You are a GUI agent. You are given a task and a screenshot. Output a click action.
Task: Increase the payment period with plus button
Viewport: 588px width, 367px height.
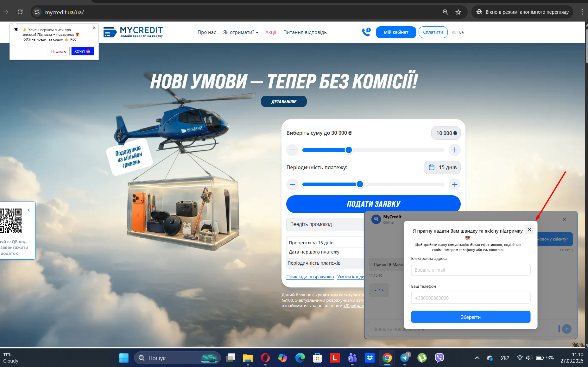coord(455,184)
